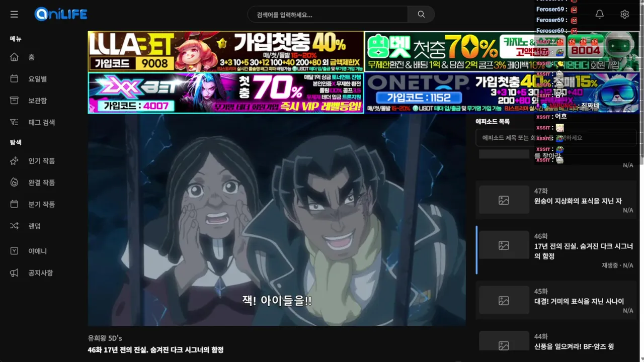
Task: Click the 랜덤 shuffle icon
Action: click(x=14, y=226)
